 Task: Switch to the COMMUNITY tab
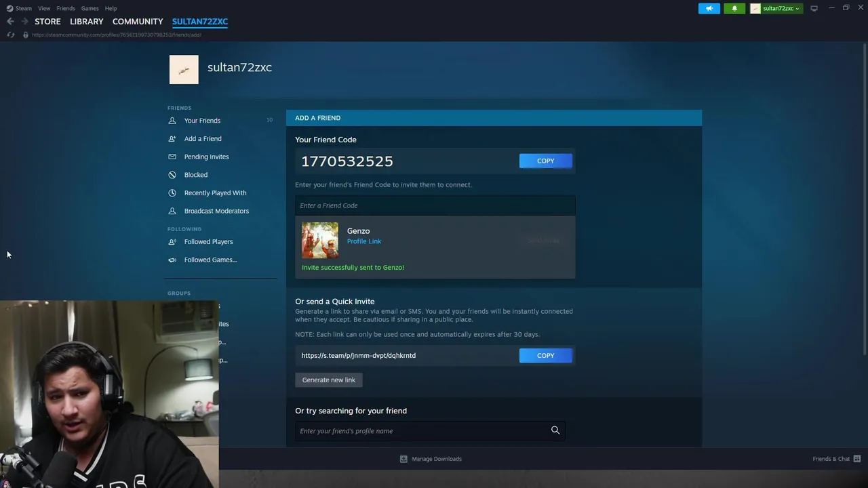138,22
